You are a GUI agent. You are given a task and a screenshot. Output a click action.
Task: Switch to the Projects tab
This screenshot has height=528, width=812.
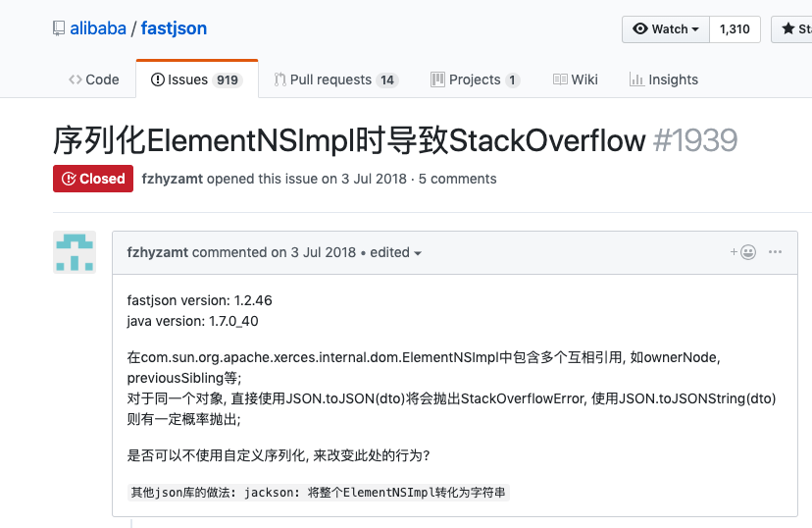click(x=475, y=79)
